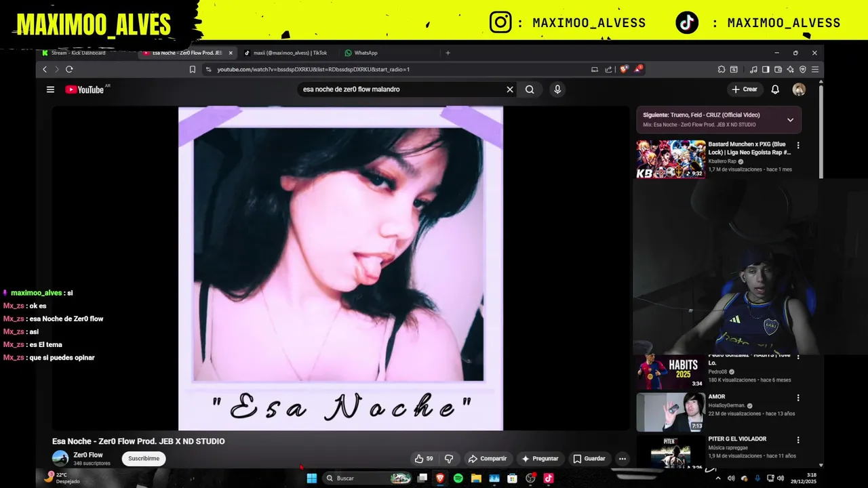
Task: Open OBS Studio from the taskbar
Action: coord(530,479)
